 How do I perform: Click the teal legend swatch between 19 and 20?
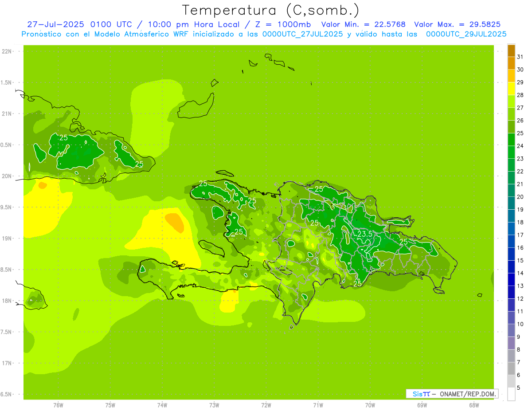tap(511, 204)
